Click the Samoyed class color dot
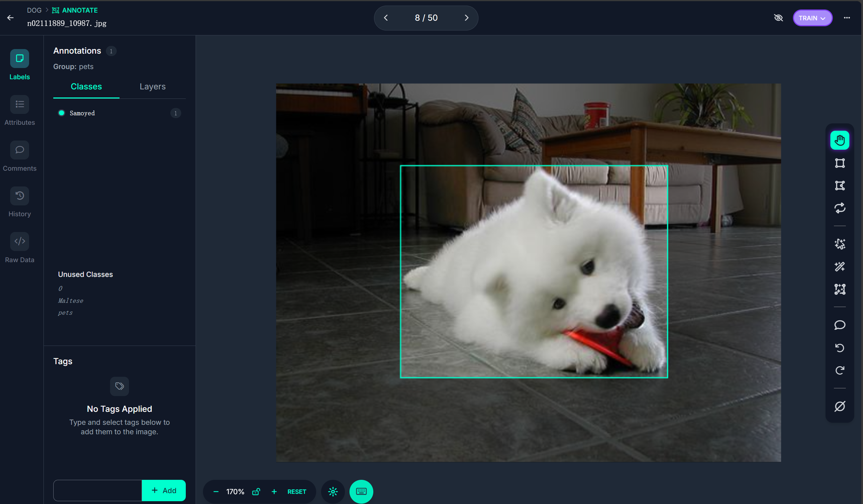This screenshot has height=504, width=863. coord(62,113)
